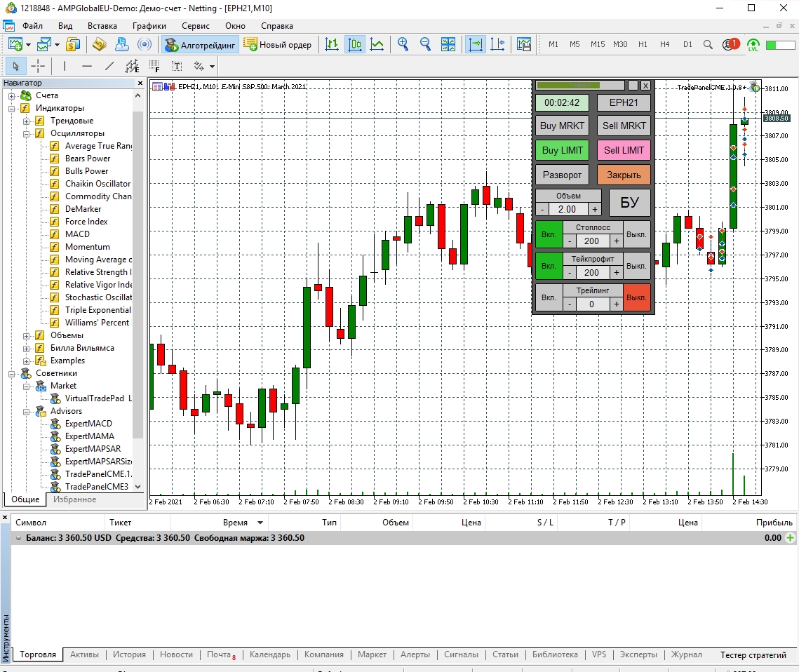Switch to candlestick chart icon
799x672 pixels.
point(354,45)
